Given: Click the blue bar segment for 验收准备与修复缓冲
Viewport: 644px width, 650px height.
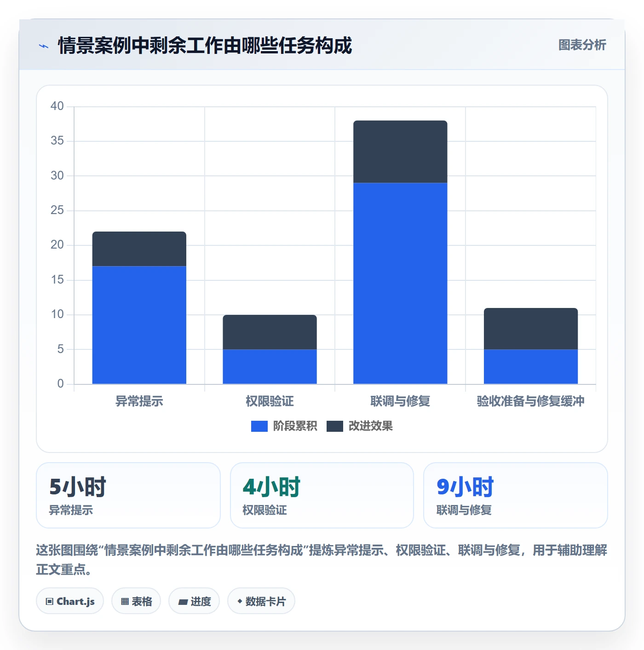Looking at the screenshot, I should [x=531, y=367].
